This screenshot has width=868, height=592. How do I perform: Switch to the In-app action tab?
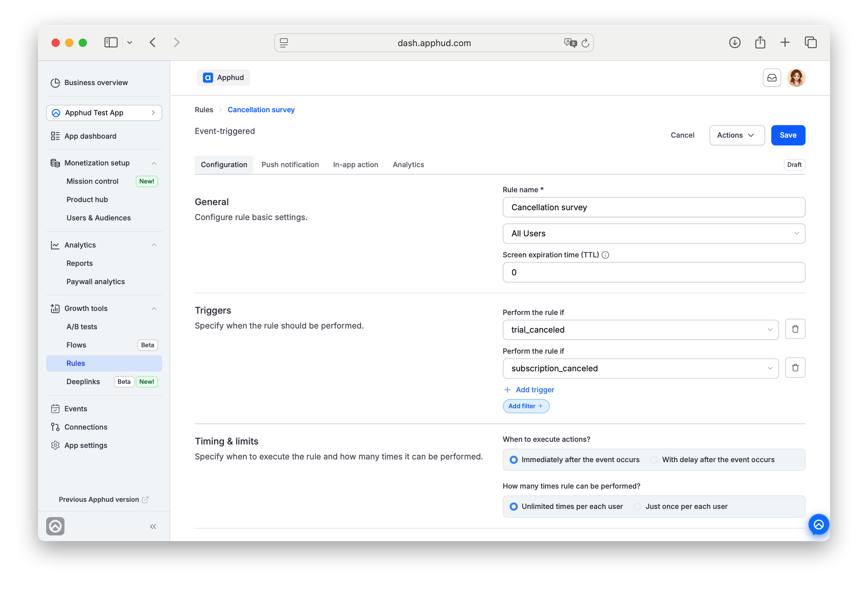(356, 164)
